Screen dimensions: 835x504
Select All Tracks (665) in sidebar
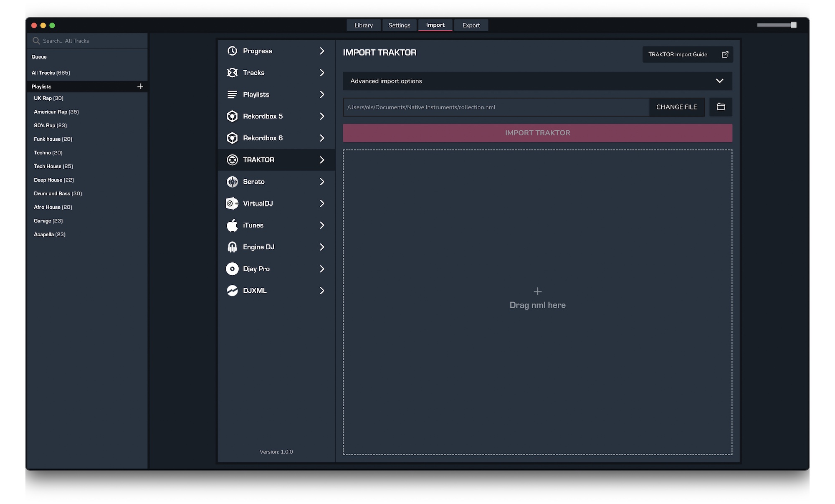tap(51, 73)
